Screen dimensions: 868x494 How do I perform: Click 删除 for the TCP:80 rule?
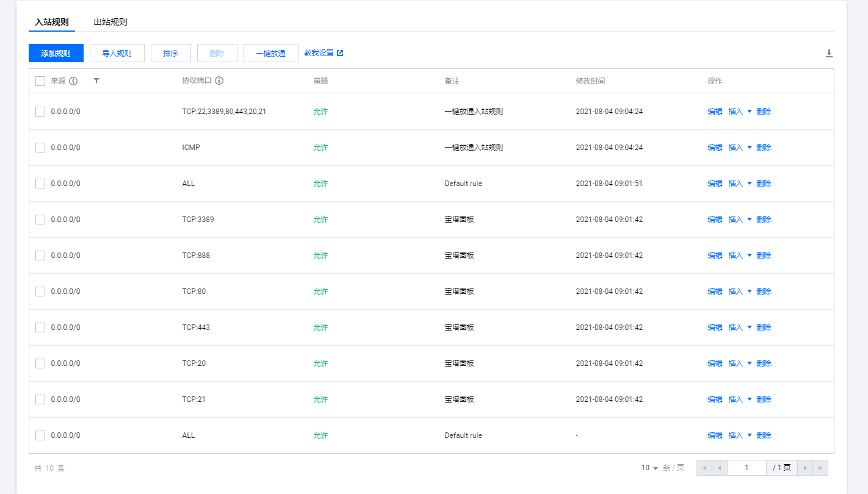click(764, 292)
